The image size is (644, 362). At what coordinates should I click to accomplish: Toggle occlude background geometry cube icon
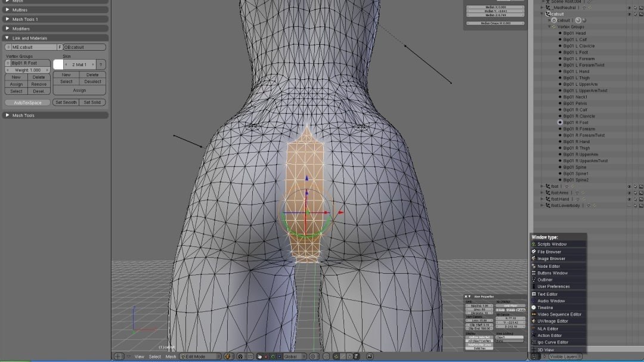[x=355, y=356]
